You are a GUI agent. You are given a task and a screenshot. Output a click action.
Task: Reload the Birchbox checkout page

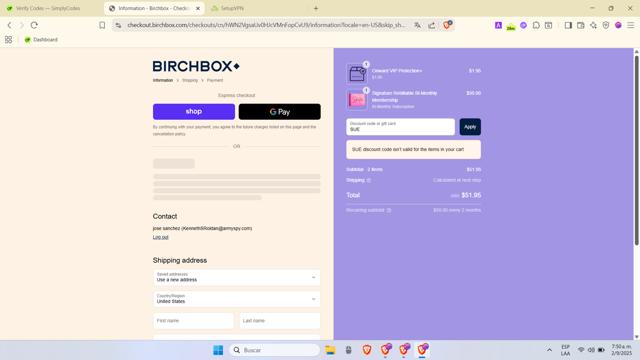click(34, 25)
